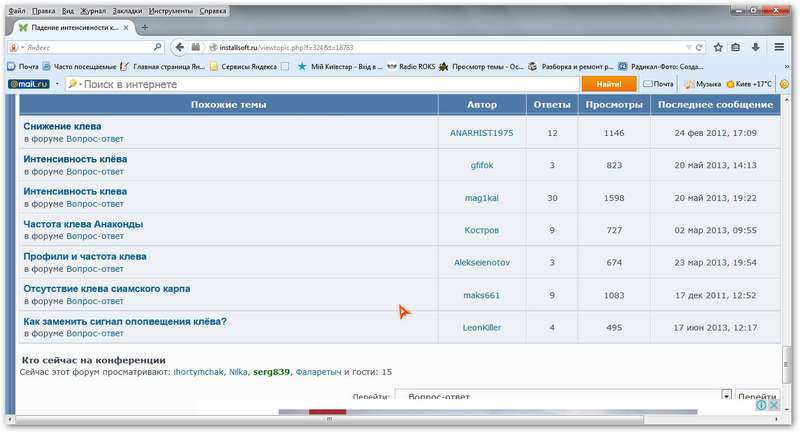Open the topic Профили и частота клева

coord(85,256)
